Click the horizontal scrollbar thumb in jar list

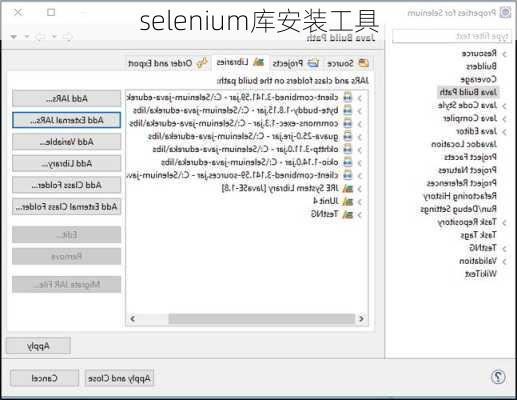(x=262, y=319)
